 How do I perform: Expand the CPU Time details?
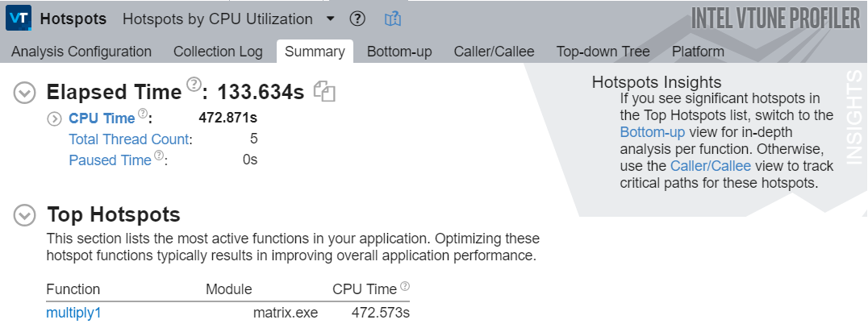click(54, 118)
